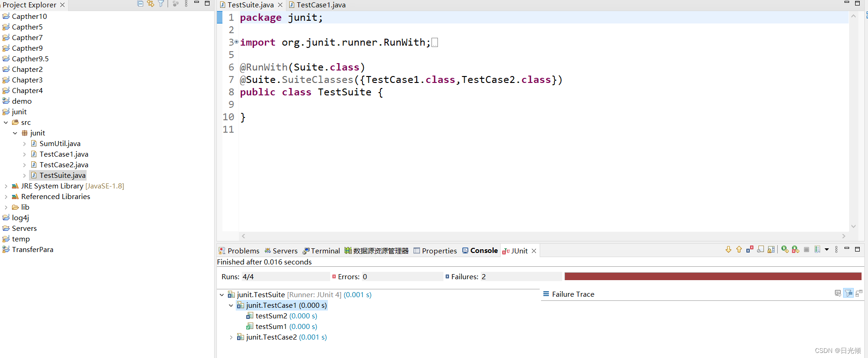
Task: Open JUnit view menu dots
Action: coord(836,249)
